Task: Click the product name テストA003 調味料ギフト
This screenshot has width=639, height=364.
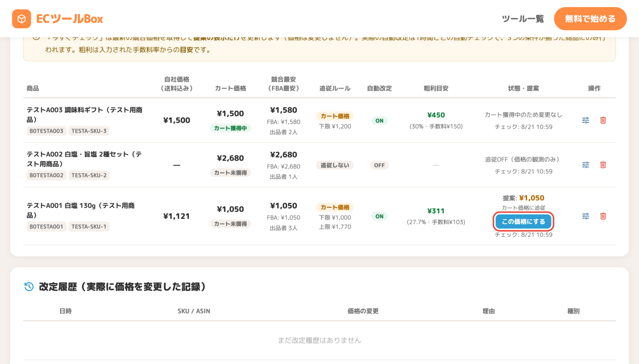Action: (84, 115)
